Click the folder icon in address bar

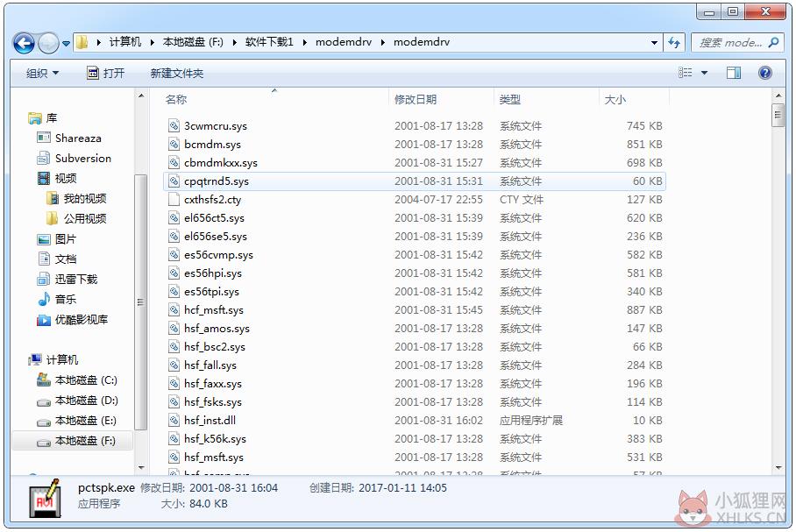82,42
